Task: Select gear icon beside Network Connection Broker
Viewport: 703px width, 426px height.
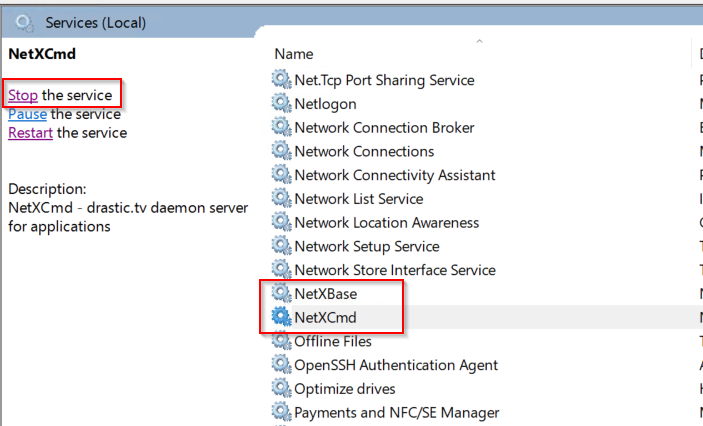Action: [x=282, y=127]
